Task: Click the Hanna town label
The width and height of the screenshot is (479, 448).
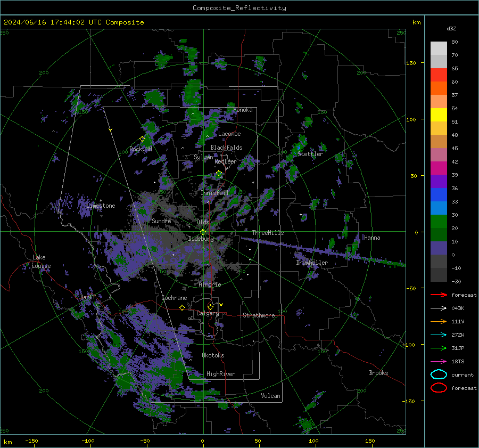Action: coord(372,238)
